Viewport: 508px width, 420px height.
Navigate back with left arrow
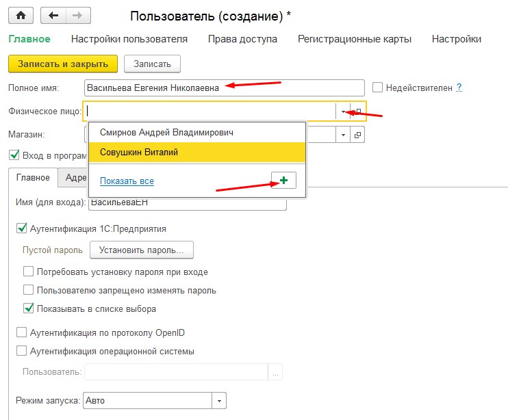[x=53, y=15]
